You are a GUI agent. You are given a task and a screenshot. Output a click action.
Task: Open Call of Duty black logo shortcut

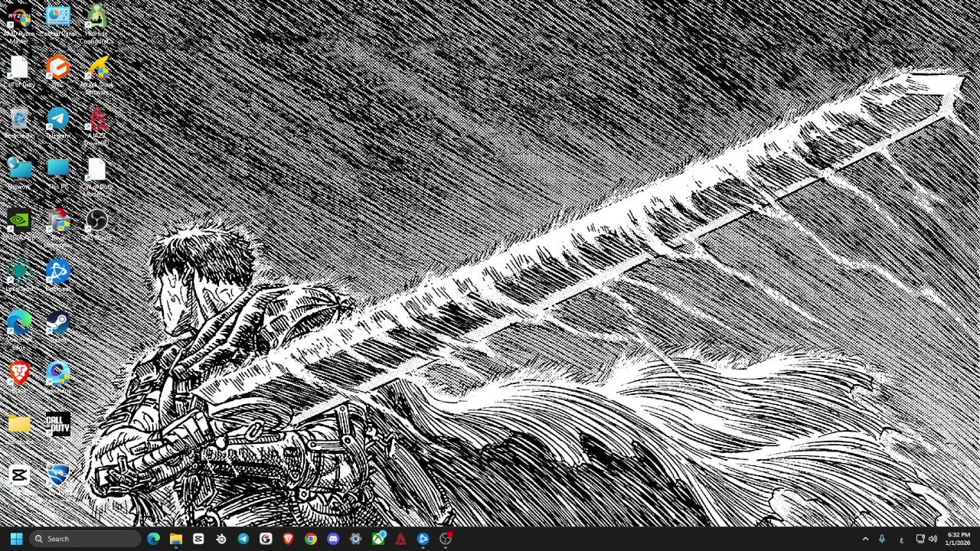(x=58, y=424)
